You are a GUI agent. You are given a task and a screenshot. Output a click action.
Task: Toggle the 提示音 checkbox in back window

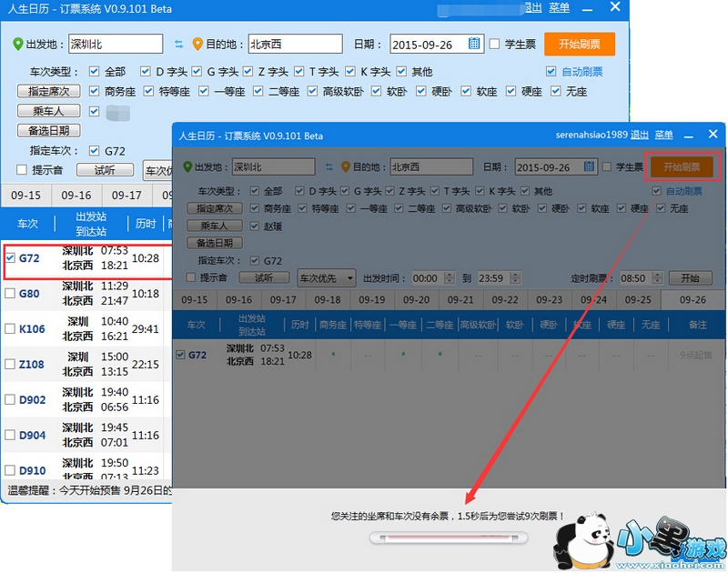point(22,170)
